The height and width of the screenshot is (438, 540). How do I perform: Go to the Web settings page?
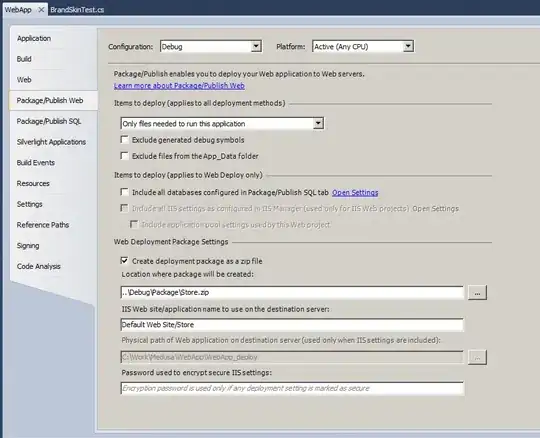(24, 80)
